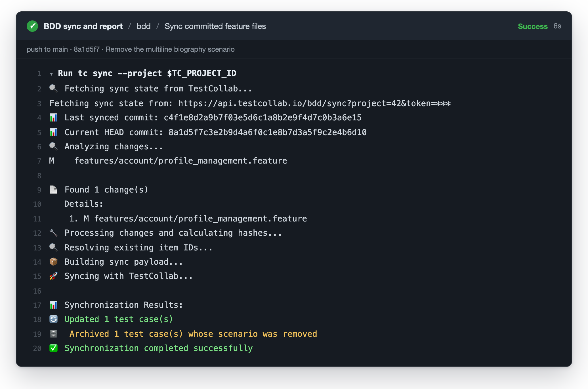Image resolution: width=588 pixels, height=389 pixels.
Task: Click the wrench icon beside Processing changes
Action: coord(53,233)
